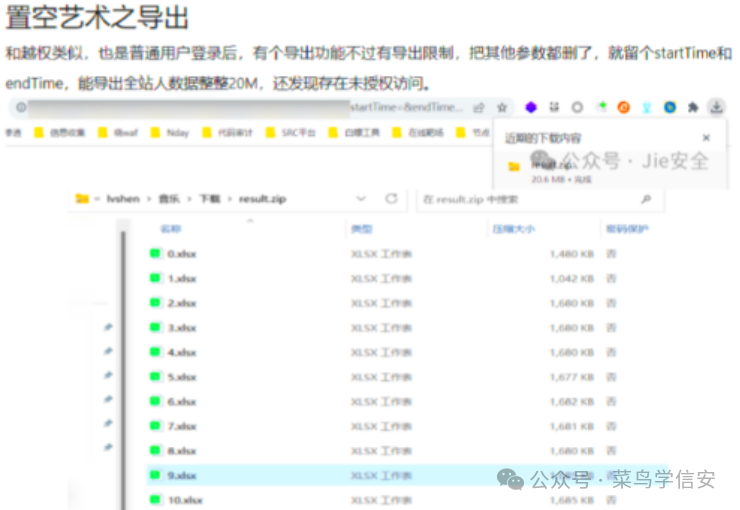Viewport: 740px width, 510px height.
Task: Click the green icon of 0.xlsx
Action: click(155, 253)
